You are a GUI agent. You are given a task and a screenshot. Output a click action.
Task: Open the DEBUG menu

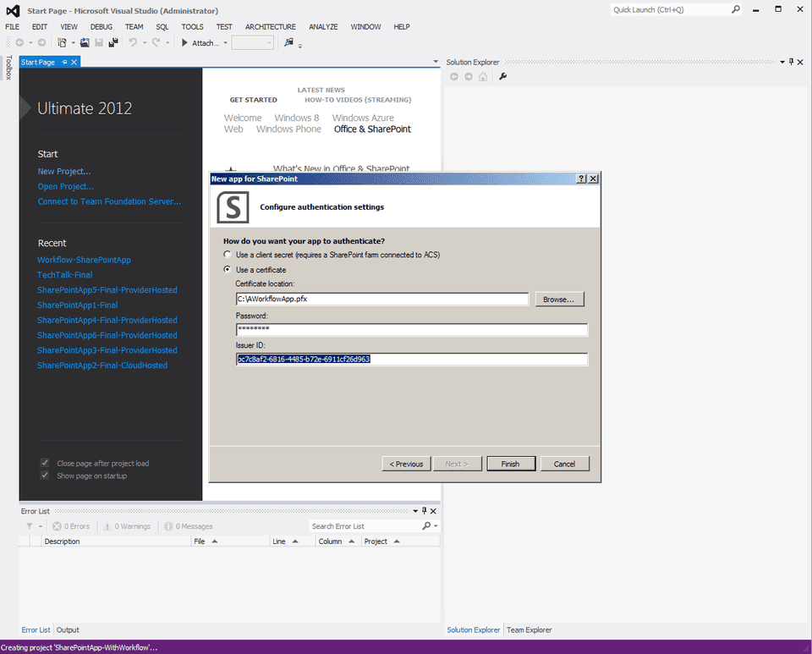(x=101, y=26)
